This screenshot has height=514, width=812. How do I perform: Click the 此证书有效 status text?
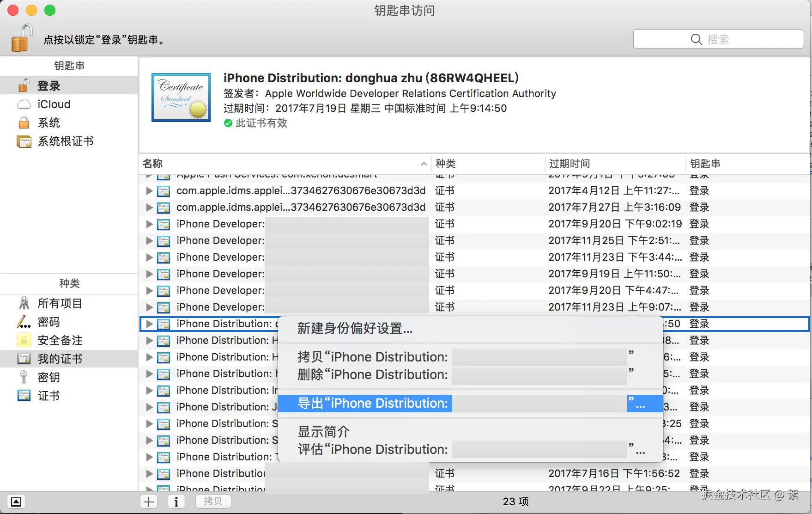[x=261, y=123]
